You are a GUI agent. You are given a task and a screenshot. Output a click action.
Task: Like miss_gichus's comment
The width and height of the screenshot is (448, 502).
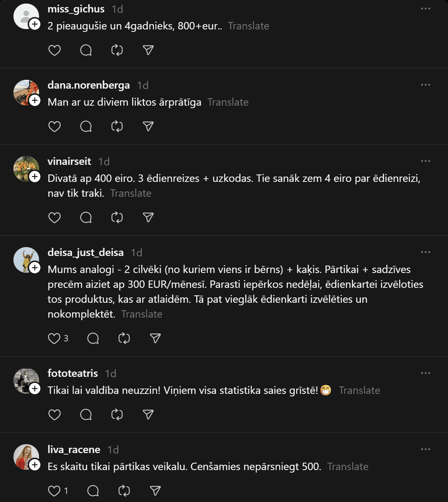(54, 50)
